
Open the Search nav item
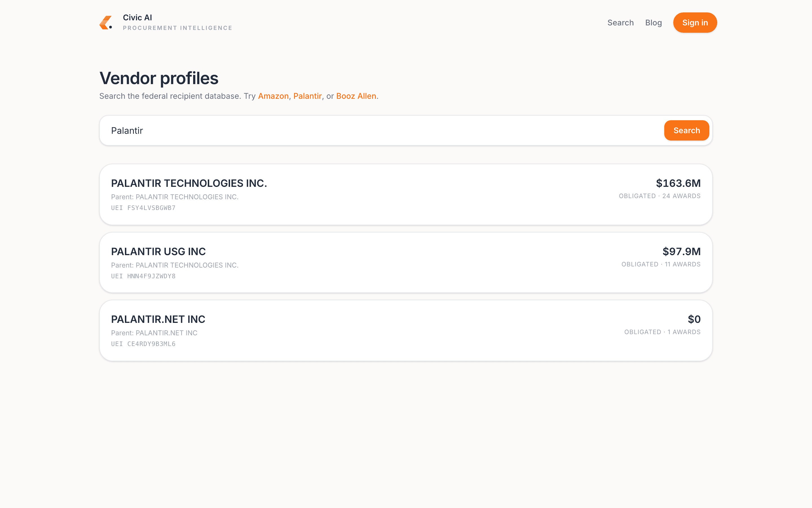pyautogui.click(x=620, y=23)
